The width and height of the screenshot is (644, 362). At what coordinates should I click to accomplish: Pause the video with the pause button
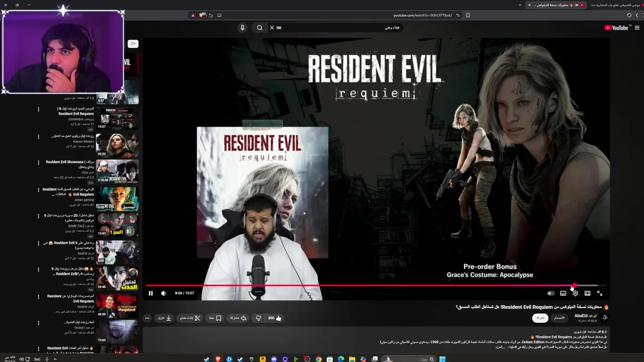coord(150,293)
